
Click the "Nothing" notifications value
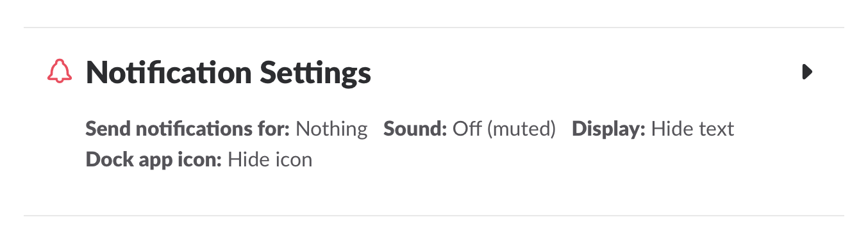[331, 129]
